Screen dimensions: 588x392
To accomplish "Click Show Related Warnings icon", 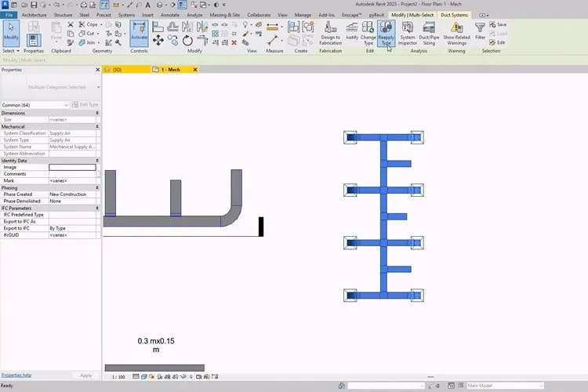I will tap(456, 33).
